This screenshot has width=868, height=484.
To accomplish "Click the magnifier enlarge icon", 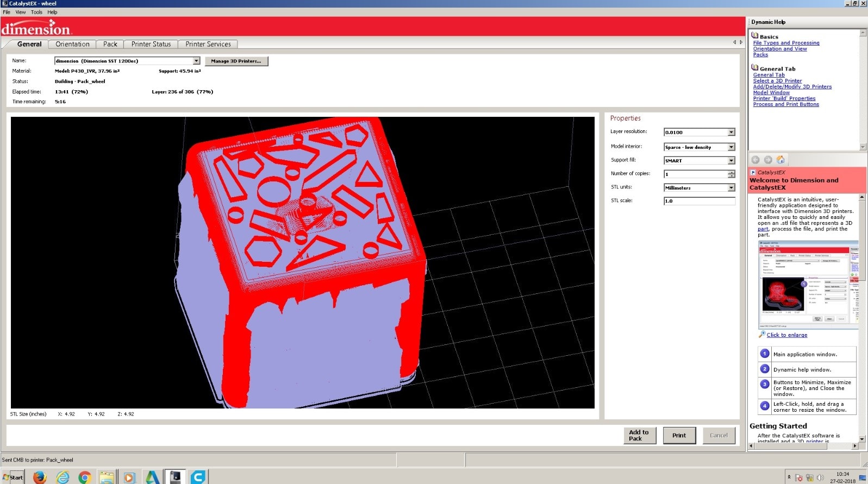I will (x=762, y=335).
